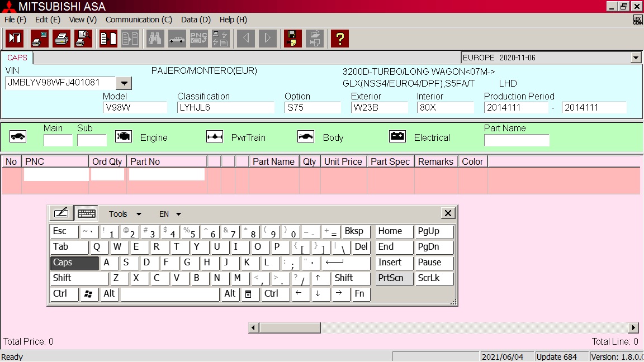Select the Body category icon
The width and height of the screenshot is (644, 362).
tap(306, 137)
